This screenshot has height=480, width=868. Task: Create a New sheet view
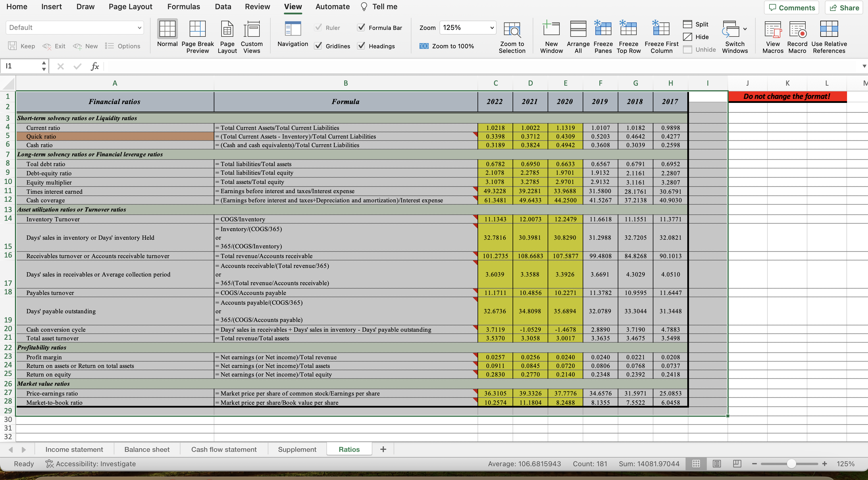[85, 46]
